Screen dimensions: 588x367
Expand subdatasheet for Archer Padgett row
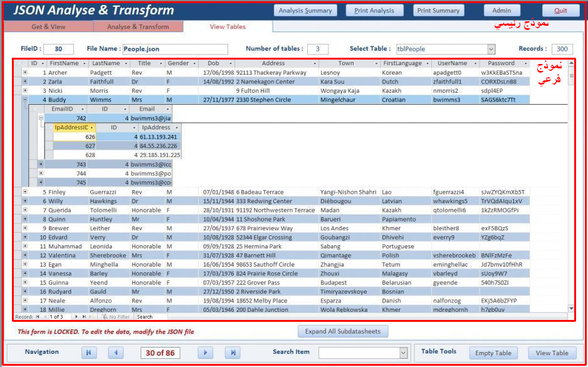pyautogui.click(x=24, y=72)
